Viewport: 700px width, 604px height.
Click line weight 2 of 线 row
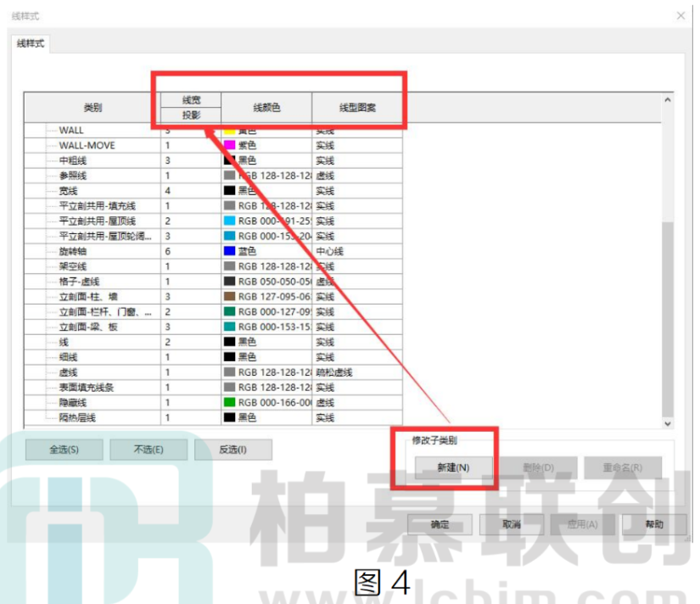coord(191,342)
